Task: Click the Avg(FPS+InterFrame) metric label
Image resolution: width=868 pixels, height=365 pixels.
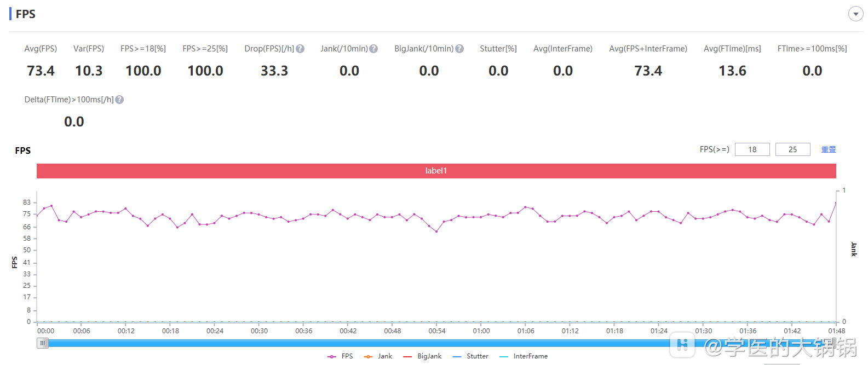Action: (648, 49)
